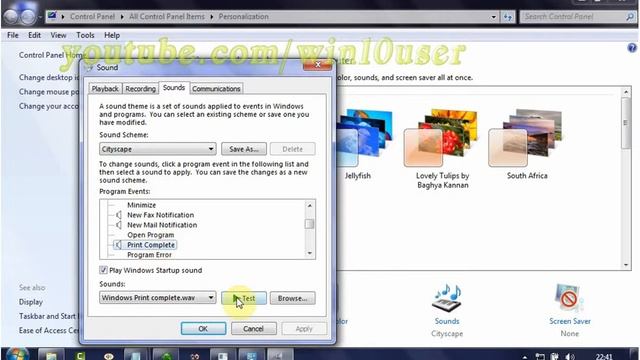Open recent pages dropdown beside Forward button
This screenshot has width=640, height=360.
click(40, 18)
